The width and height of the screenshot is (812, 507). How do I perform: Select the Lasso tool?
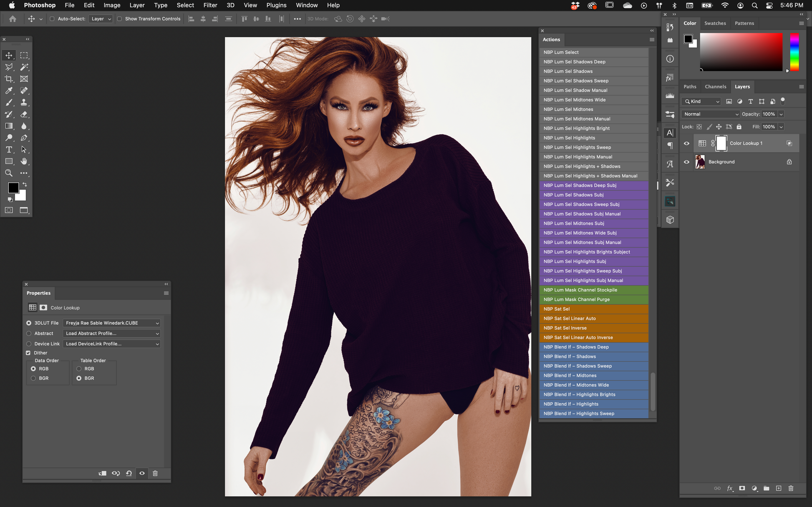pos(9,67)
